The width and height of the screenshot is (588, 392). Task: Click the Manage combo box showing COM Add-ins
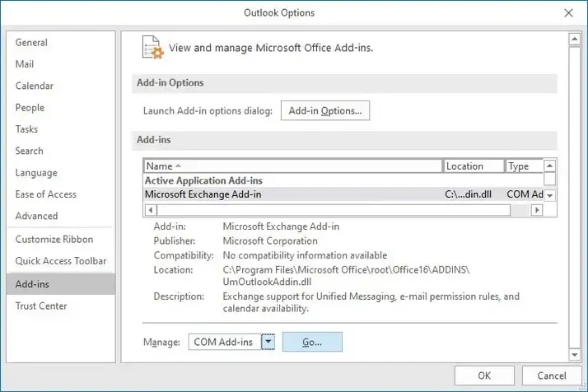click(x=231, y=342)
